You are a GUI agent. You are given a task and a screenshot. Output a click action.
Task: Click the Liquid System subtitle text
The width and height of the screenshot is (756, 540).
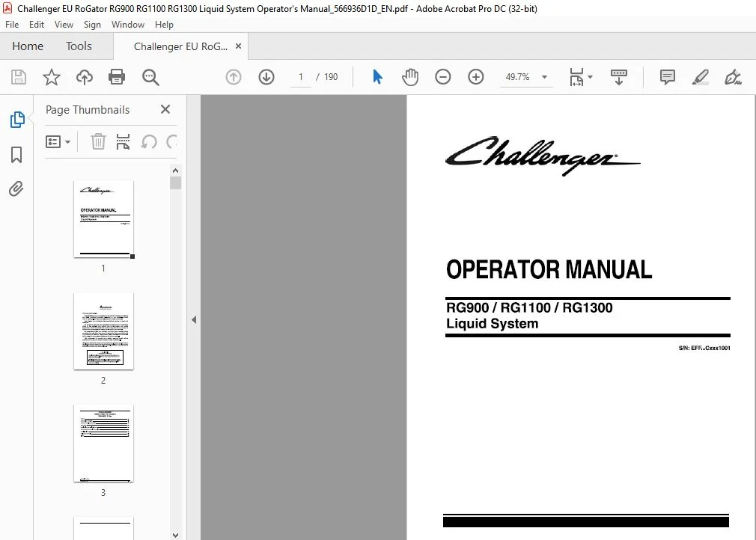point(493,323)
